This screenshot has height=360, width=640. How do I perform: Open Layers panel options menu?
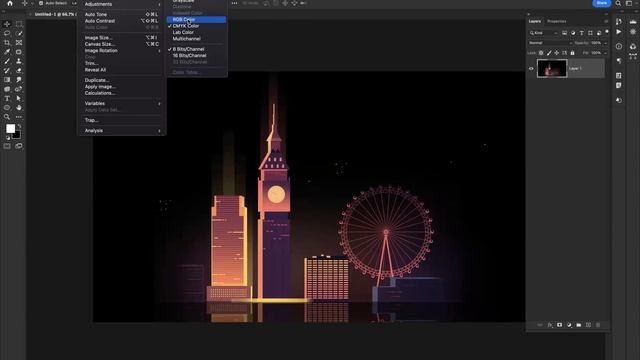(x=606, y=21)
